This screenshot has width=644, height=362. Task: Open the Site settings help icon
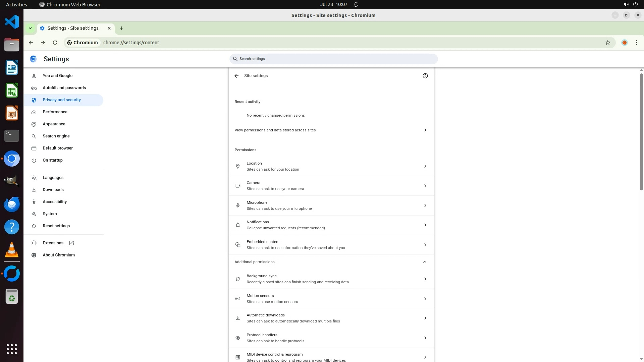click(425, 76)
